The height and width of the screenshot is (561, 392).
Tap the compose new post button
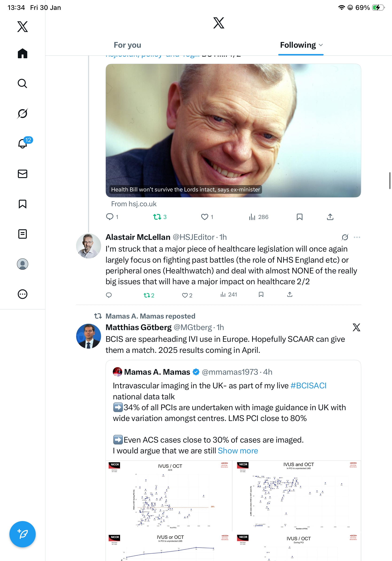(23, 534)
